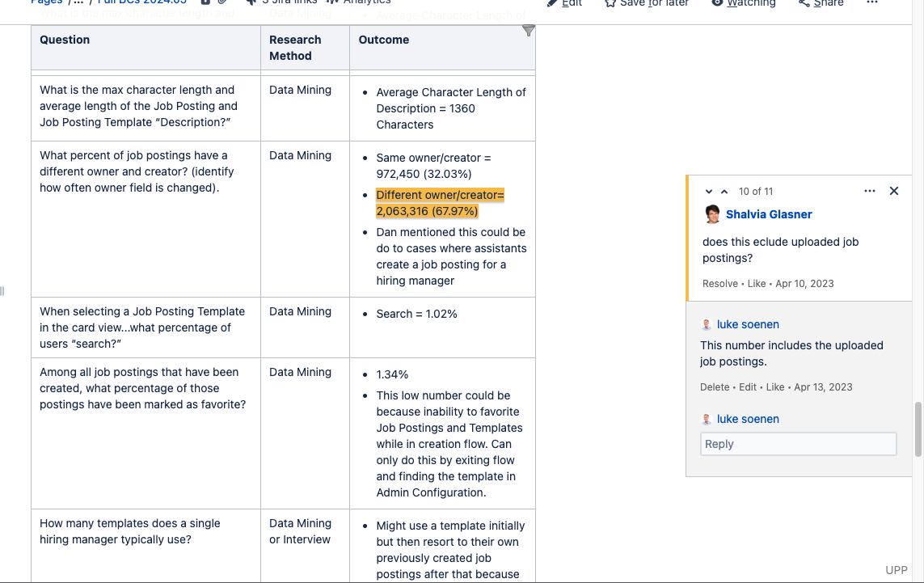Click Shalvia Glasner's avatar picture

point(712,214)
